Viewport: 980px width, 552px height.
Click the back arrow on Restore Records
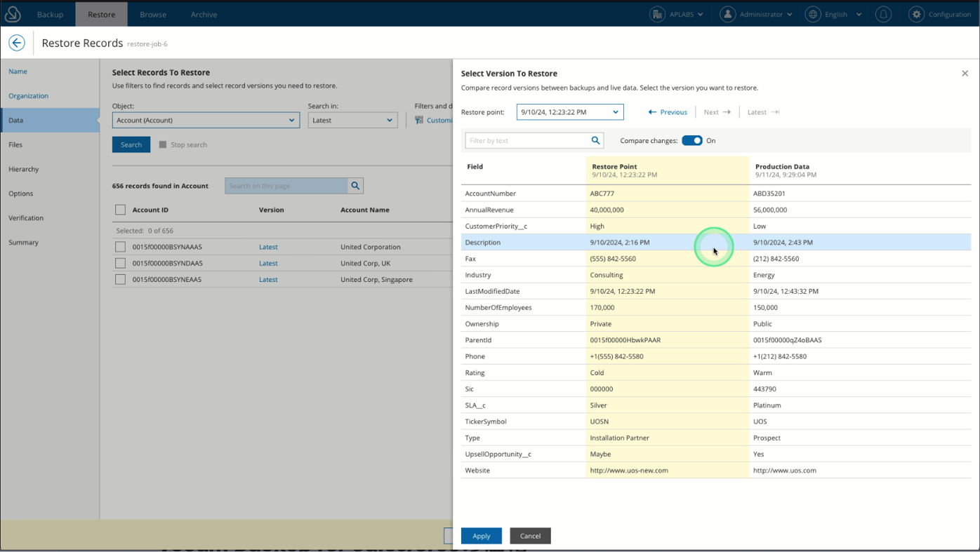click(x=16, y=42)
